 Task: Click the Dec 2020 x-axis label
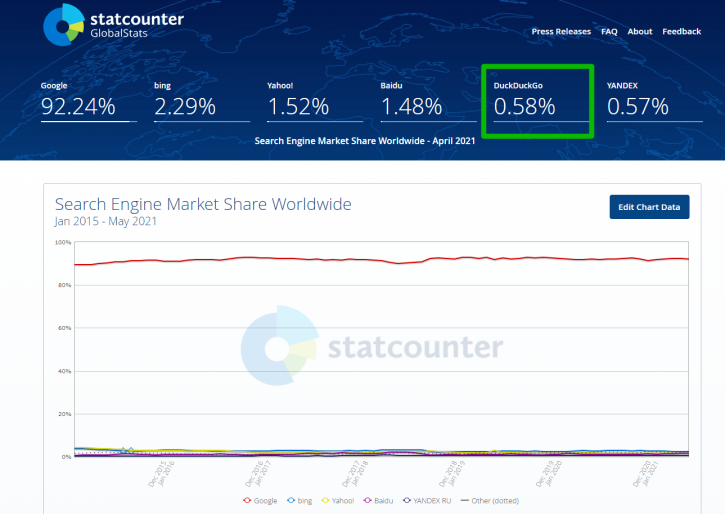[x=641, y=473]
